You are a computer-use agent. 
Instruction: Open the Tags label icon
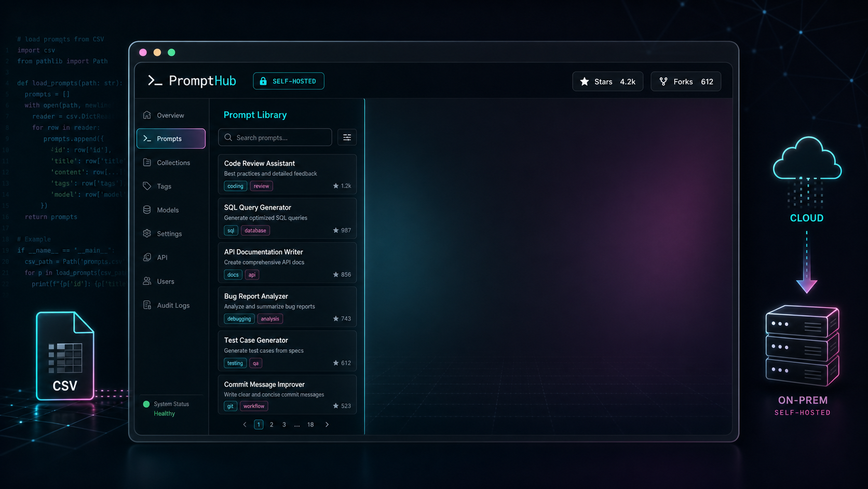[147, 186]
